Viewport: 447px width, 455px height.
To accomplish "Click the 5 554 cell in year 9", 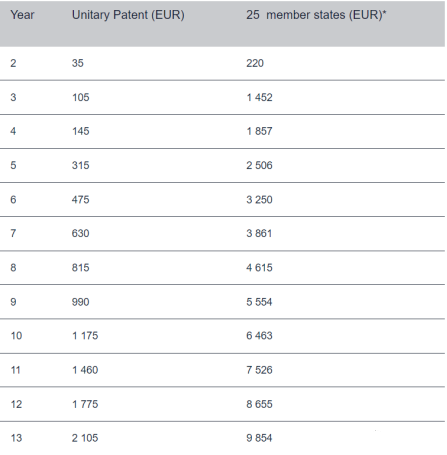I will [x=259, y=302].
